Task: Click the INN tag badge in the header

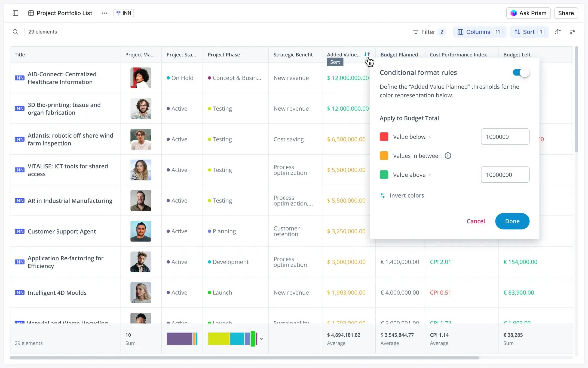Action: (124, 13)
